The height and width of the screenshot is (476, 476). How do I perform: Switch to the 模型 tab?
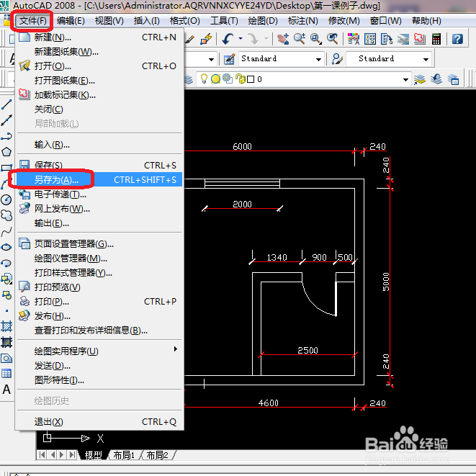(x=93, y=455)
